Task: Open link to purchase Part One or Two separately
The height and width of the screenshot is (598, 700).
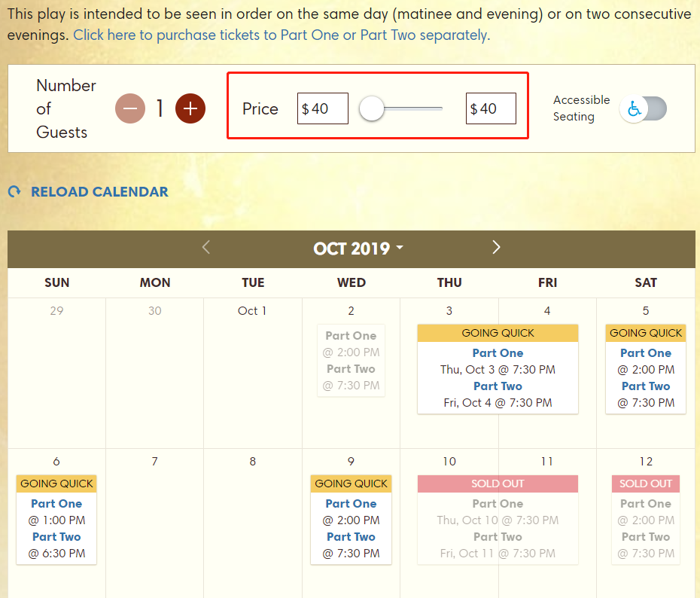Action: coord(282,35)
